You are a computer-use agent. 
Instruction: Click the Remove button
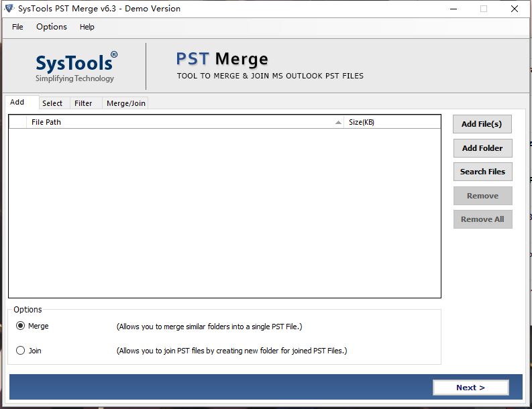click(483, 196)
